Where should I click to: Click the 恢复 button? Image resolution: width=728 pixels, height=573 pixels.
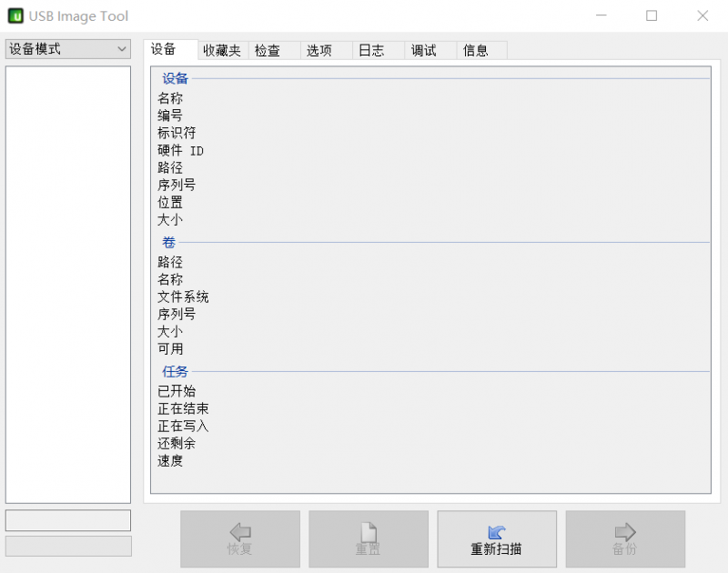point(239,538)
